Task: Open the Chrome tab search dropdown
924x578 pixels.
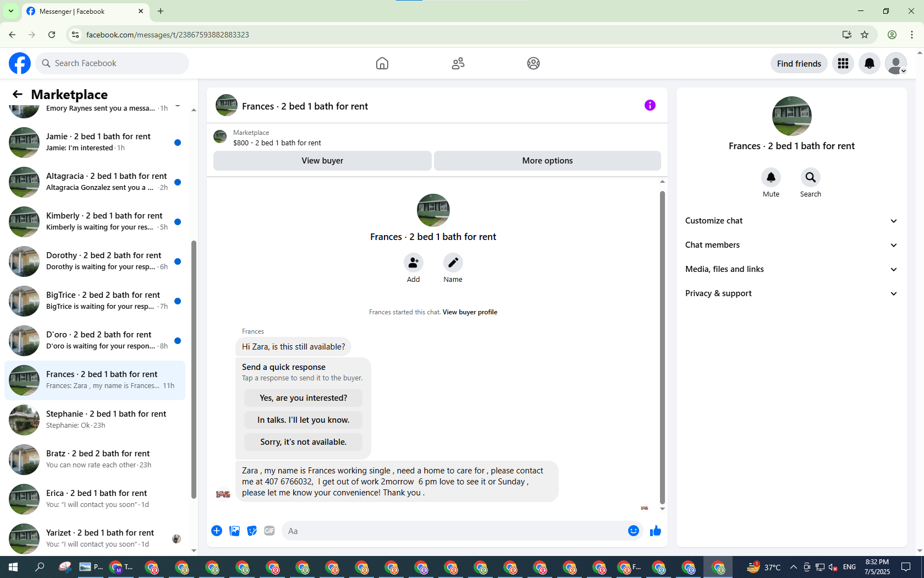Action: point(10,11)
